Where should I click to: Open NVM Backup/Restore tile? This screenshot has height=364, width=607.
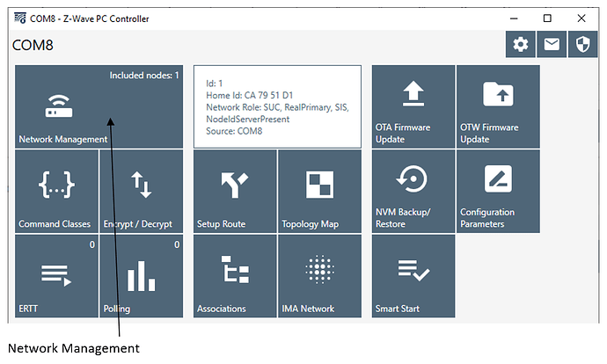tap(413, 191)
